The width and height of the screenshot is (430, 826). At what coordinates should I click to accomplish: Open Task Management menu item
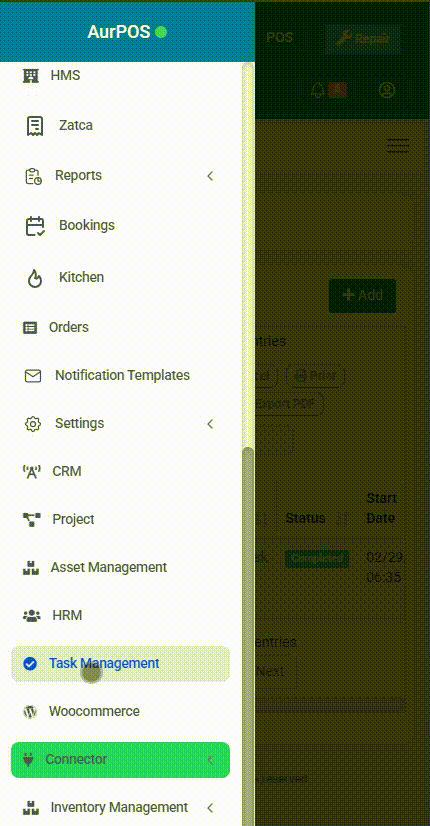click(x=120, y=664)
